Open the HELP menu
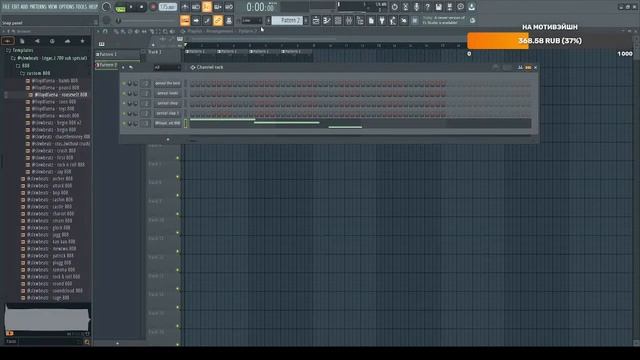The image size is (640, 360). click(x=93, y=7)
